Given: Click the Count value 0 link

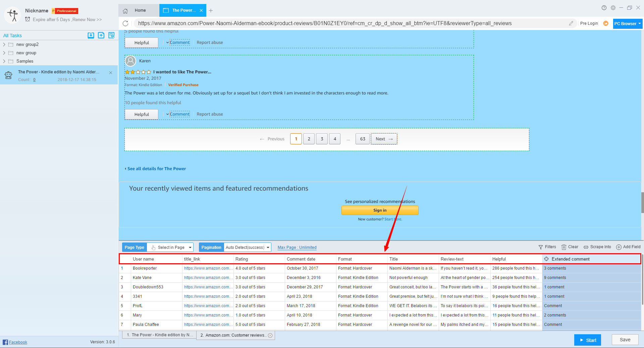Looking at the screenshot, I should (x=34, y=80).
